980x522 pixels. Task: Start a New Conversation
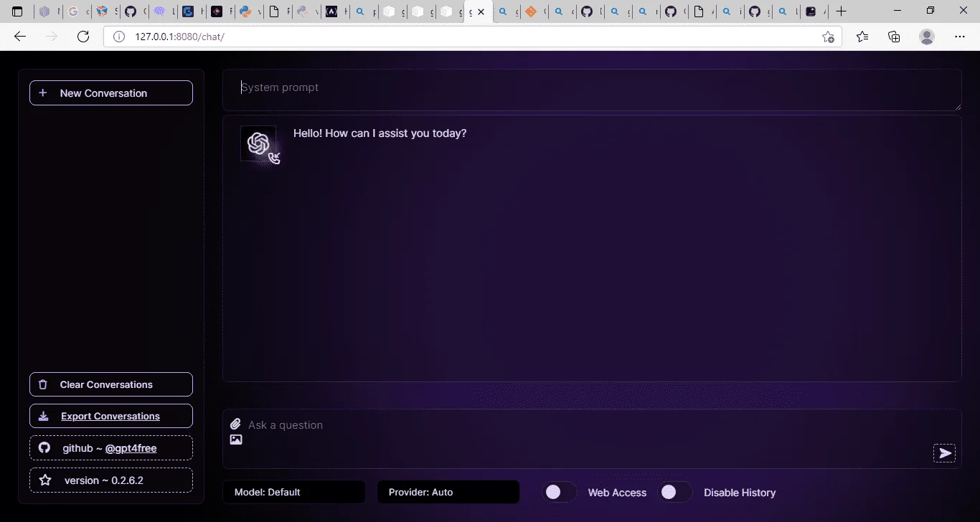[111, 93]
